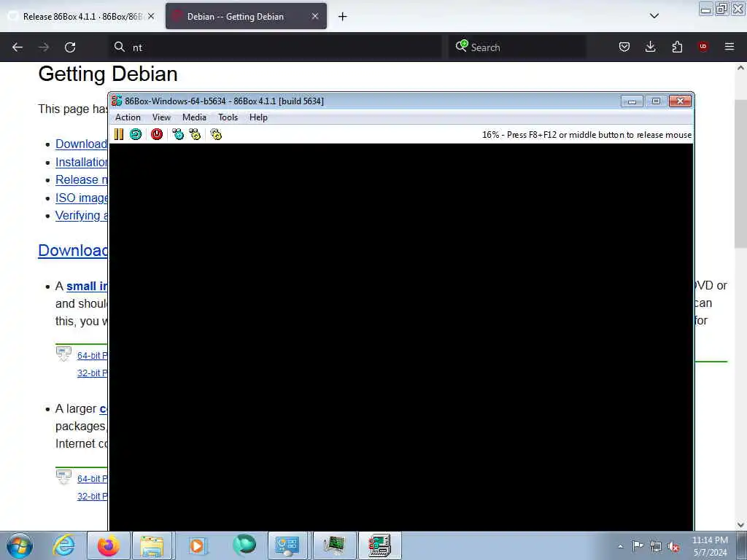
Task: Click the 11:14 PM taskbar clock
Action: coord(710,546)
